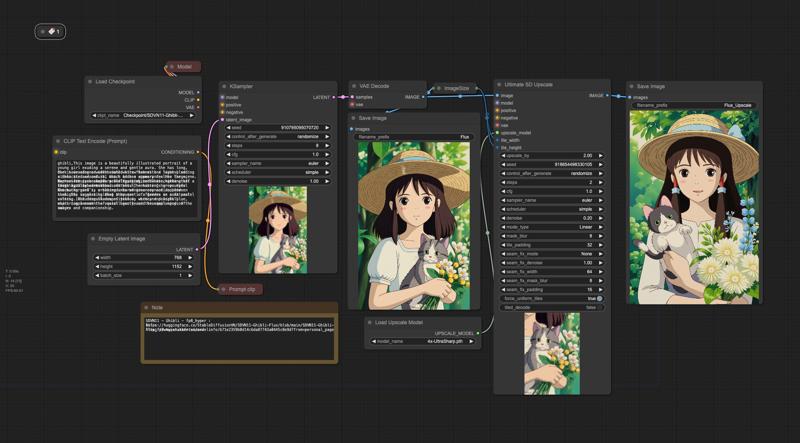
Task: Click the CLIP output port on Load Checkpoint
Action: coord(198,100)
